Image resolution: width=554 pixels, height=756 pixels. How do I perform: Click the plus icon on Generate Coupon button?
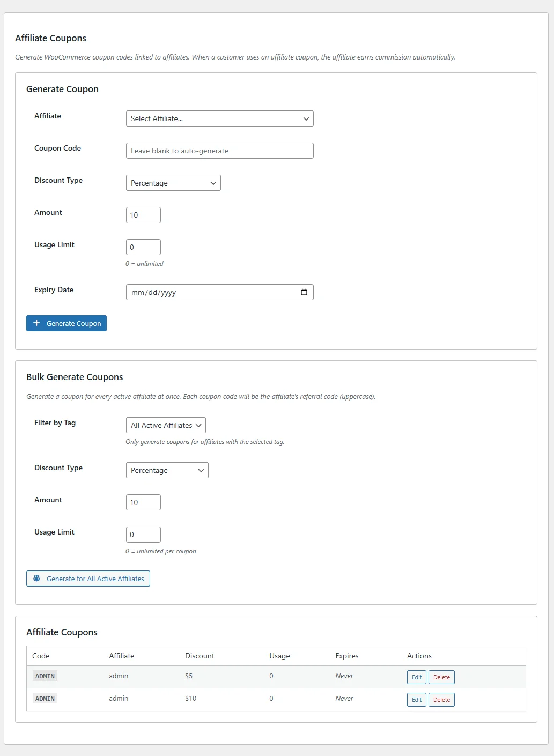coord(36,323)
